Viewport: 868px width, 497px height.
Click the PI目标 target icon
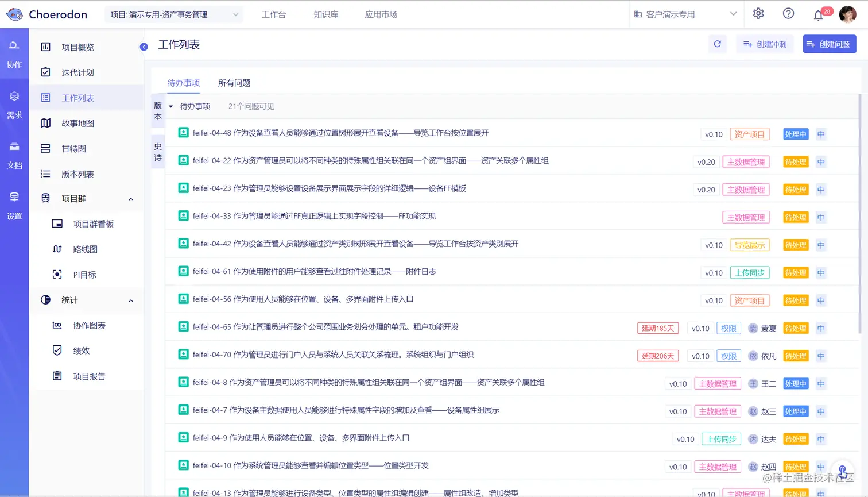point(57,275)
